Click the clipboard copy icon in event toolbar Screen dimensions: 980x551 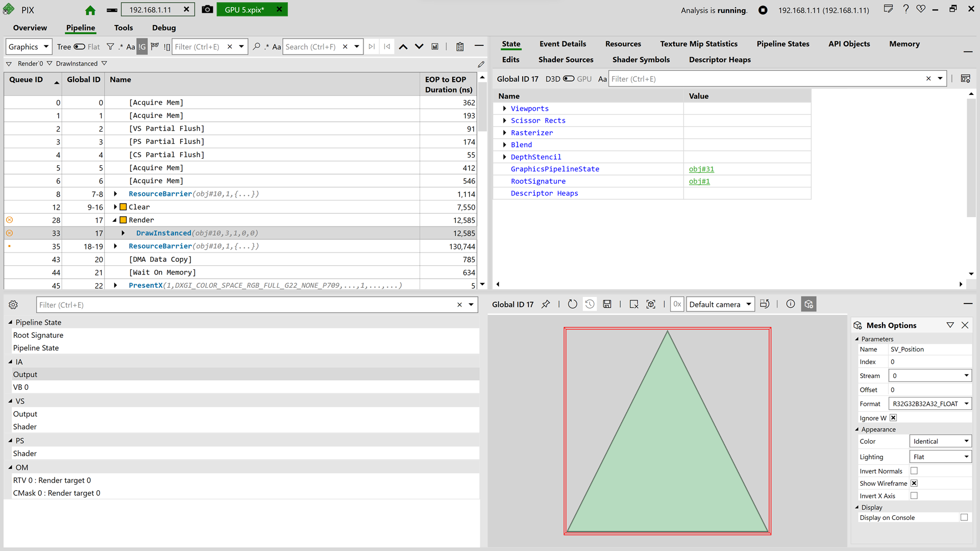click(460, 46)
